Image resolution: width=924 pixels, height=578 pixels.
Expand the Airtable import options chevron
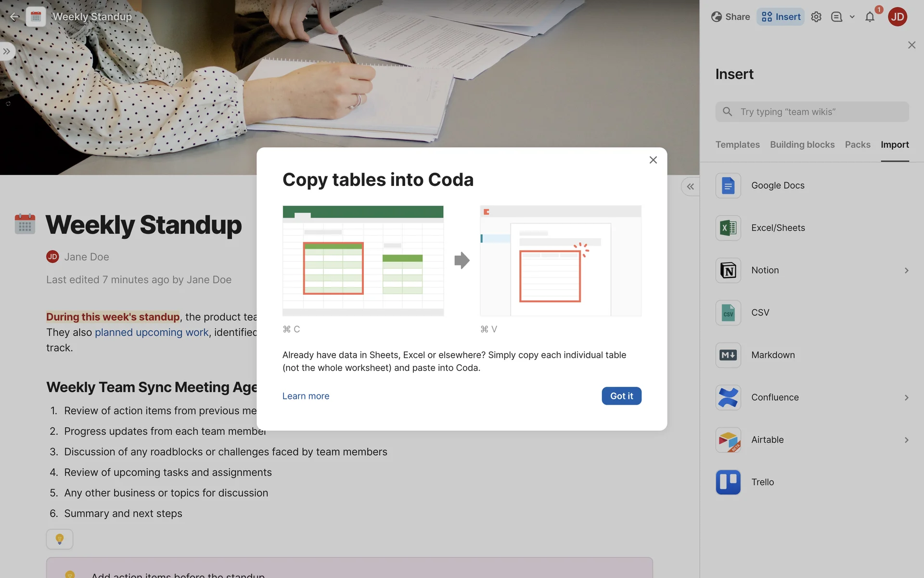tap(906, 440)
